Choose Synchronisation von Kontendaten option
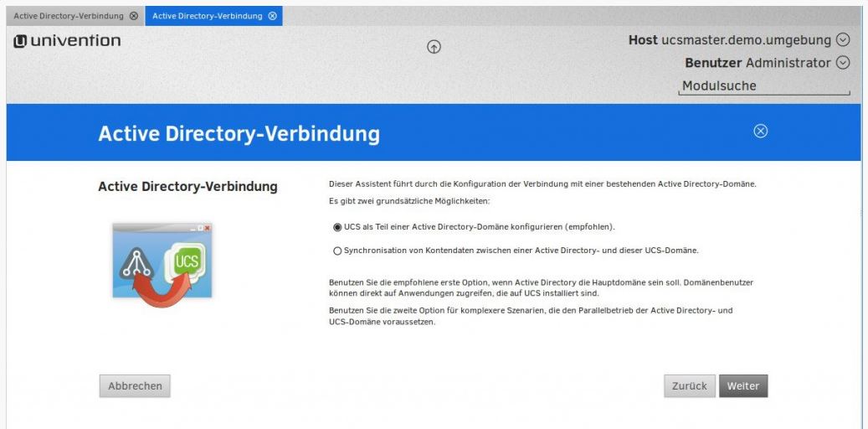 [337, 251]
